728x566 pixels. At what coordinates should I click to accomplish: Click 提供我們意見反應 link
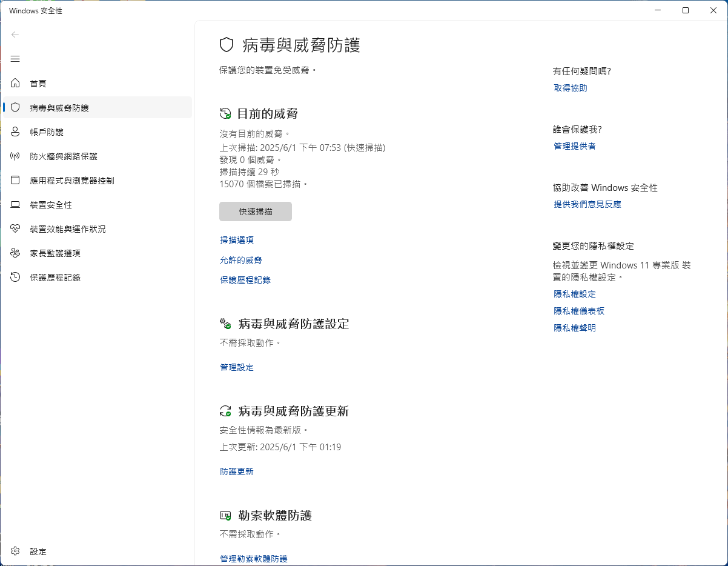point(587,204)
